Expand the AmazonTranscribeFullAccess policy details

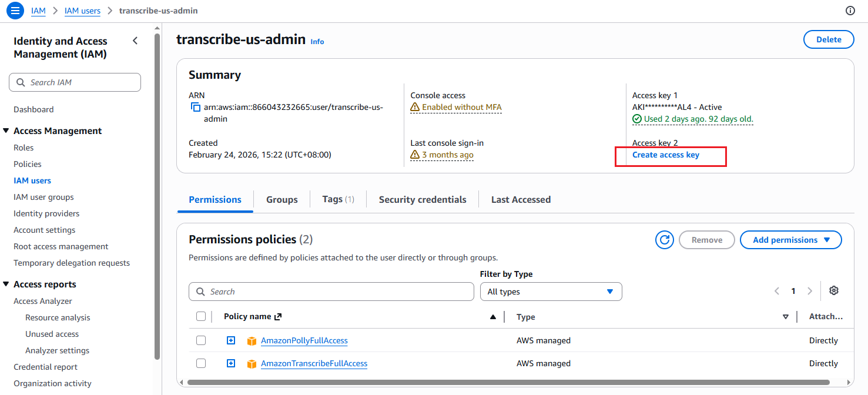pyautogui.click(x=231, y=363)
